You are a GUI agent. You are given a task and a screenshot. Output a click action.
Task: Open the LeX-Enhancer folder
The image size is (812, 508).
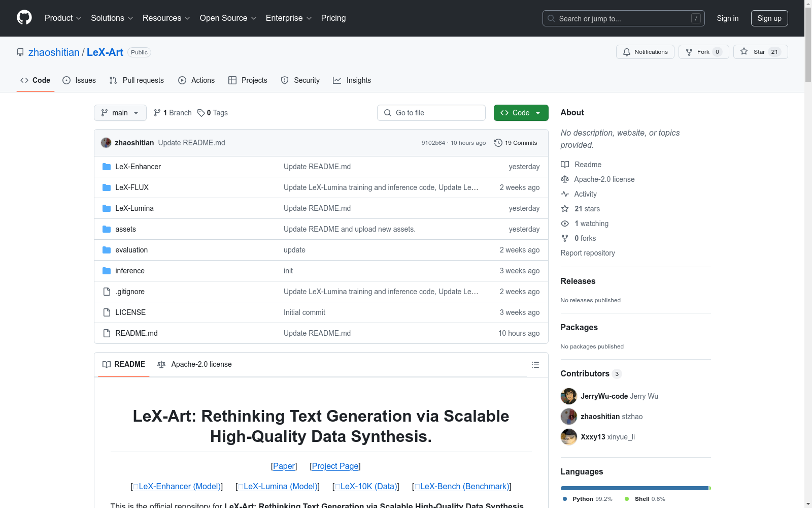point(138,167)
